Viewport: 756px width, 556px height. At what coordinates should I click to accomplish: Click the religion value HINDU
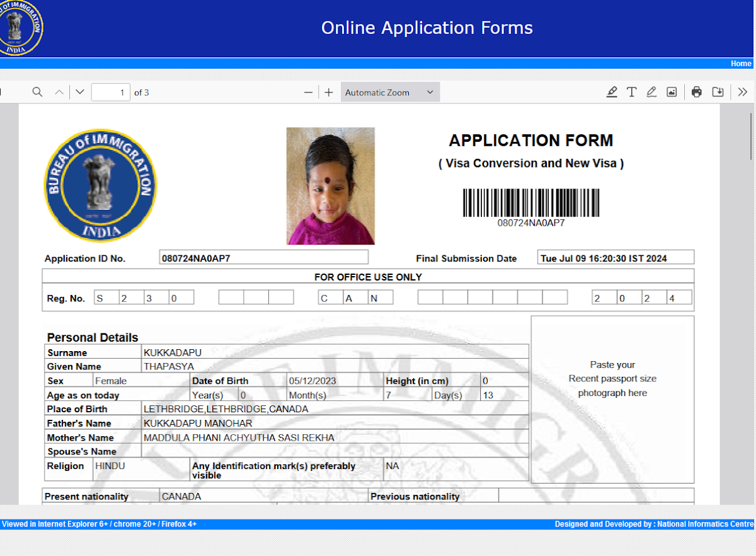(110, 466)
